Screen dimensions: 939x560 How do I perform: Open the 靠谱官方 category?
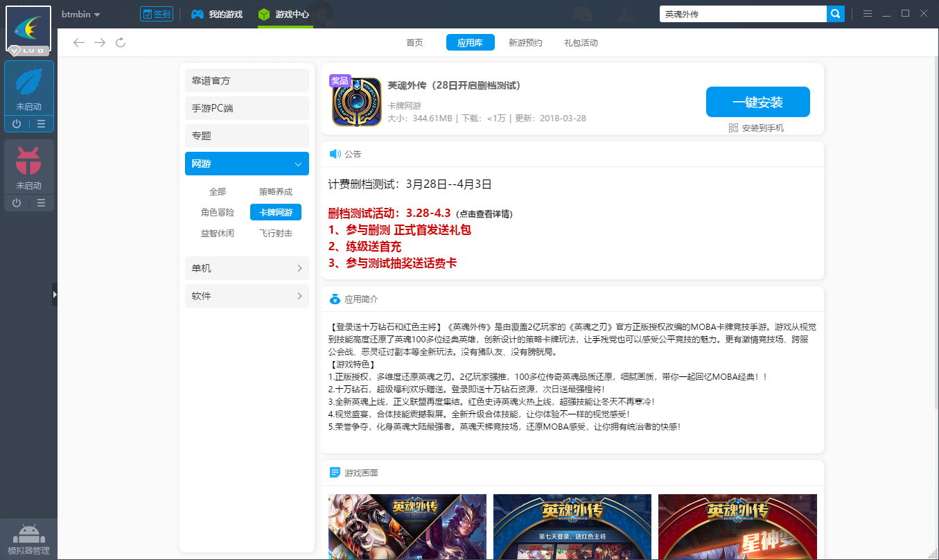[x=247, y=80]
